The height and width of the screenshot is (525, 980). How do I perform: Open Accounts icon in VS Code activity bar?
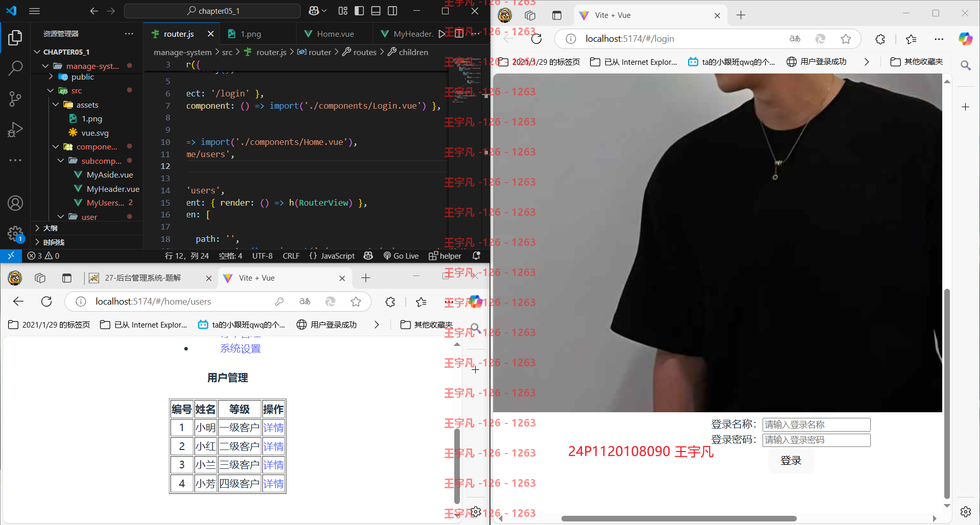pos(15,203)
